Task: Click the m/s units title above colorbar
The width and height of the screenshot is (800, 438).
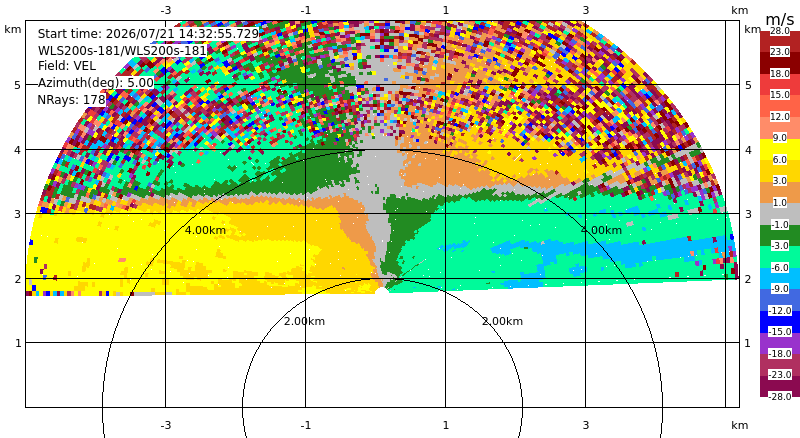Action: point(780,19)
